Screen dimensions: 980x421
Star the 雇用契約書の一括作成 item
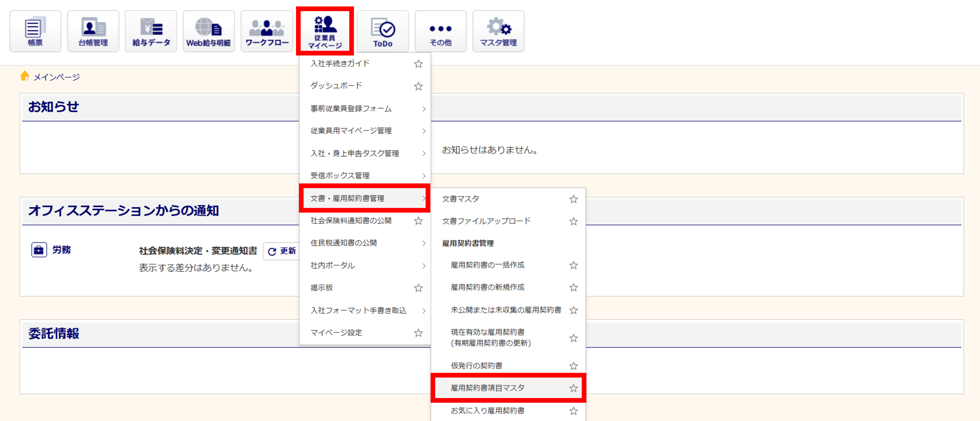point(573,265)
